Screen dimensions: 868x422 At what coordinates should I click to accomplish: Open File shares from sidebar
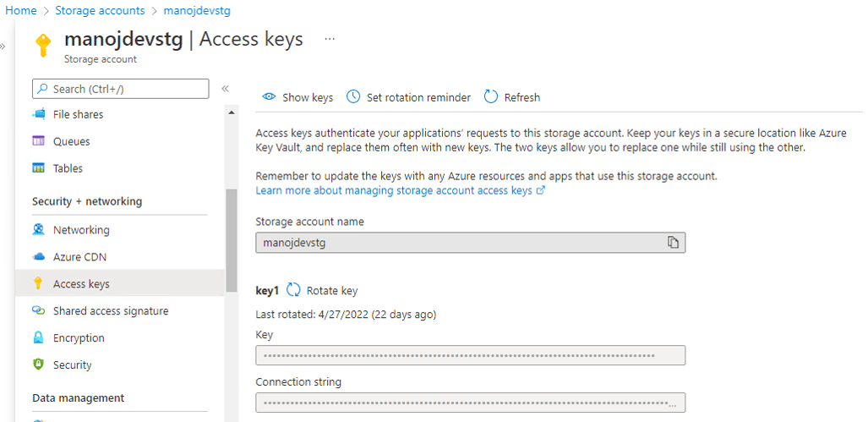(78, 114)
